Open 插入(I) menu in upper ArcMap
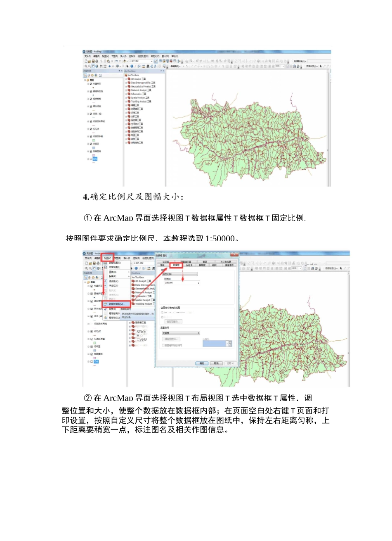Image resolution: width=392 pixels, height=541 pixels. (123, 56)
